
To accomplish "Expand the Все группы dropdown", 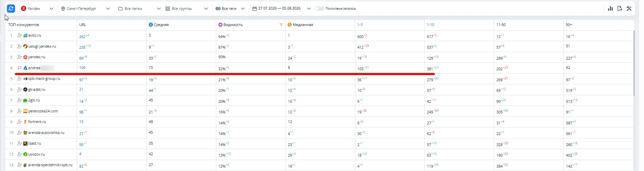I will (187, 9).
